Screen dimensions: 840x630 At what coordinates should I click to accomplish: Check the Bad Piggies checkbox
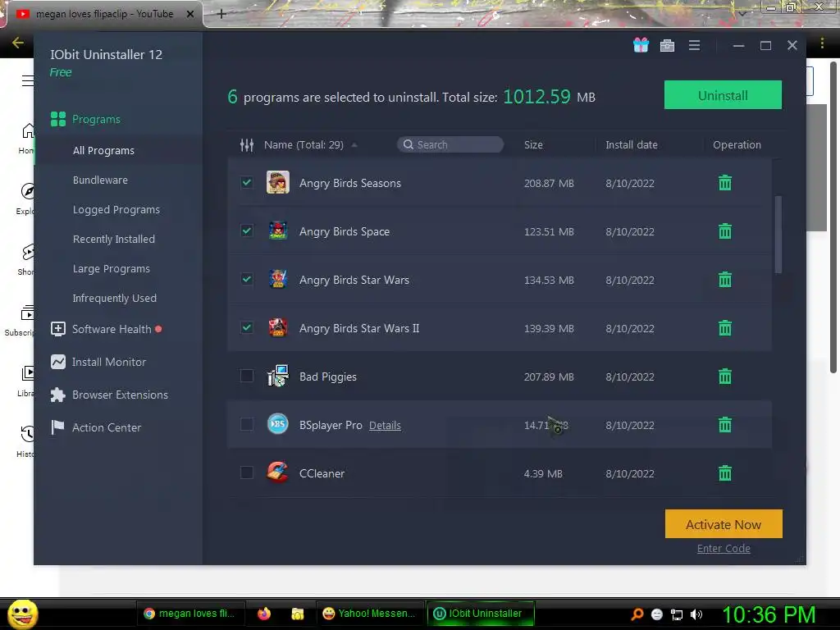pyautogui.click(x=246, y=376)
